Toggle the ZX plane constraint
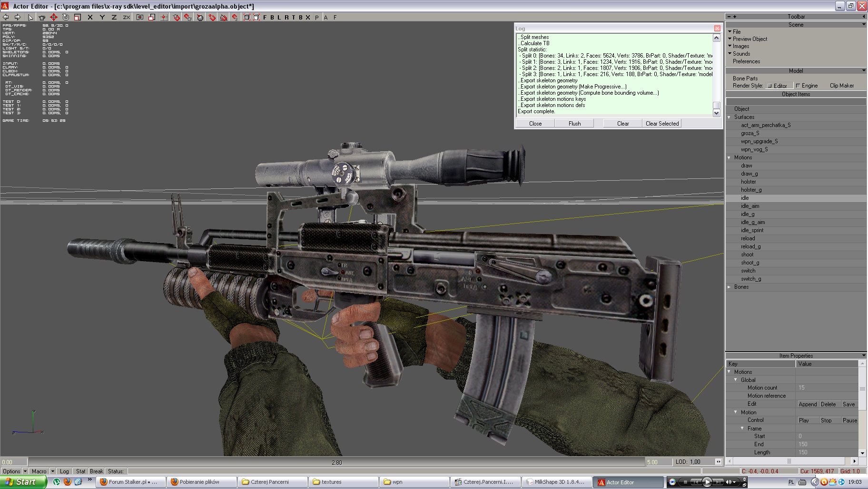This screenshot has height=489, width=868. point(126,17)
